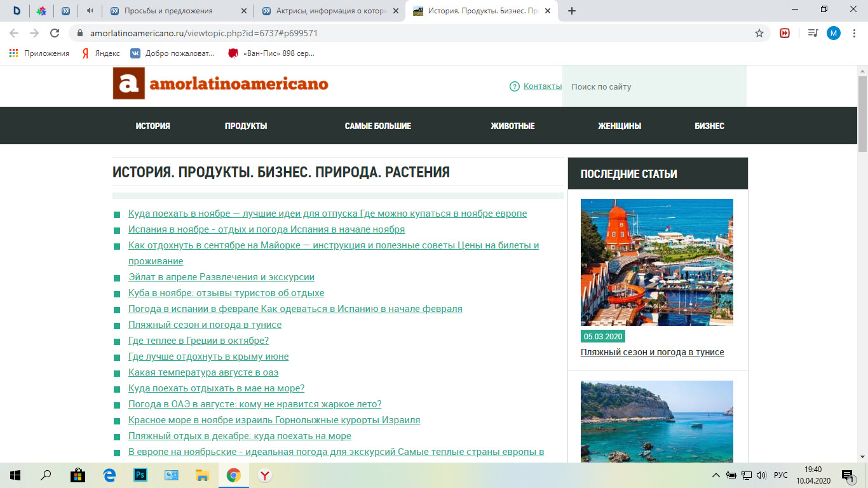Viewport: 868px width, 488px height.
Task: Reload the page with the refresh icon
Action: coord(55,33)
